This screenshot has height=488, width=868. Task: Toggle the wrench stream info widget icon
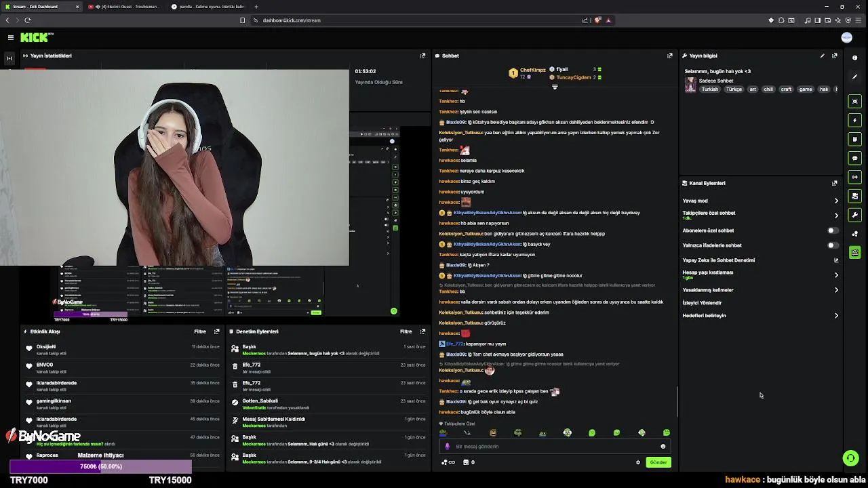click(854, 215)
